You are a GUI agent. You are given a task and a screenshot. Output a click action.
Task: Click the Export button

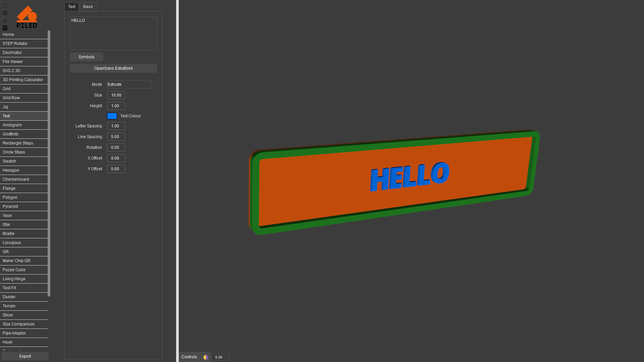[25, 356]
